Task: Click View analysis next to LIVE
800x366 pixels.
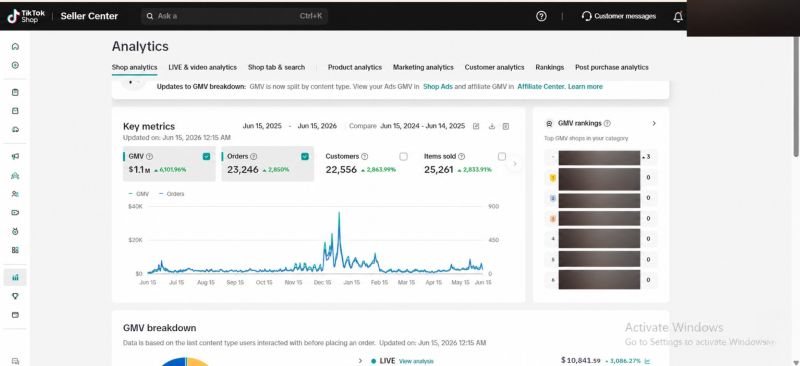Action: pyautogui.click(x=416, y=361)
